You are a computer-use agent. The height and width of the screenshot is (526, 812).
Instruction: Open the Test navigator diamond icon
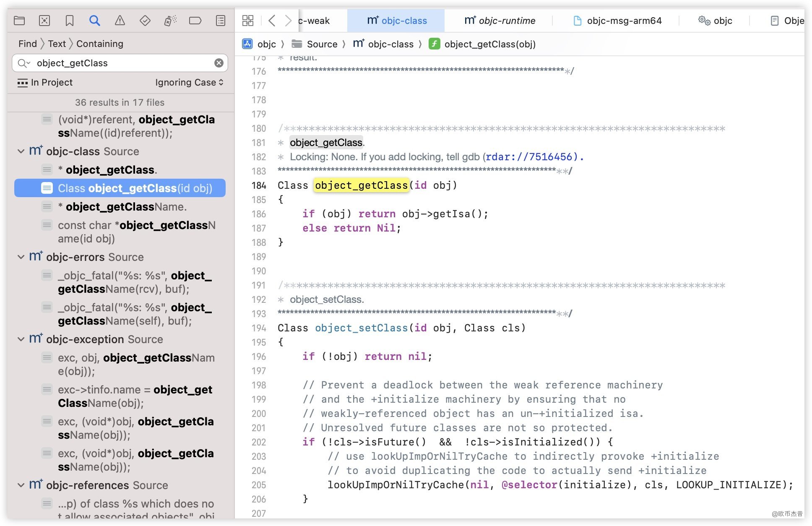point(145,21)
